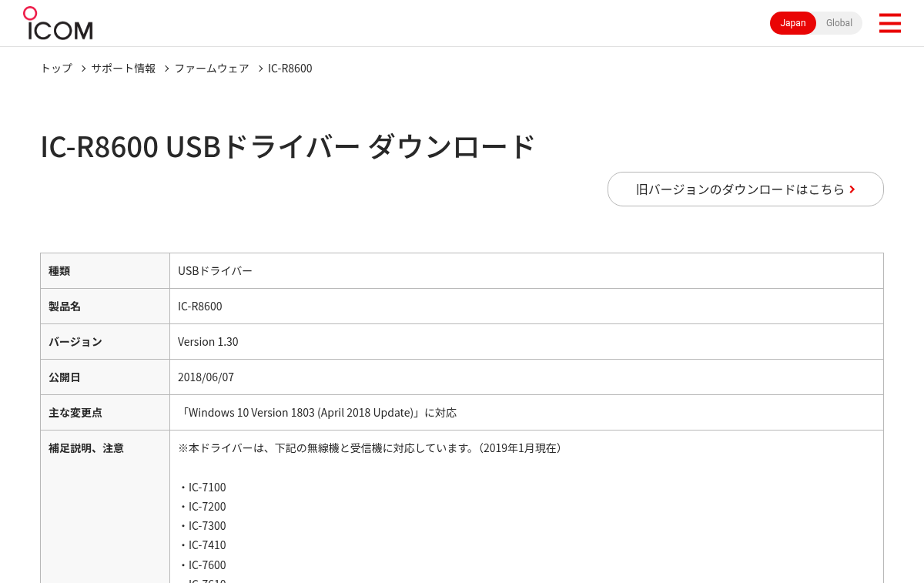Open サポート情報 breadcrumb link
This screenshot has width=924, height=583.
123,69
